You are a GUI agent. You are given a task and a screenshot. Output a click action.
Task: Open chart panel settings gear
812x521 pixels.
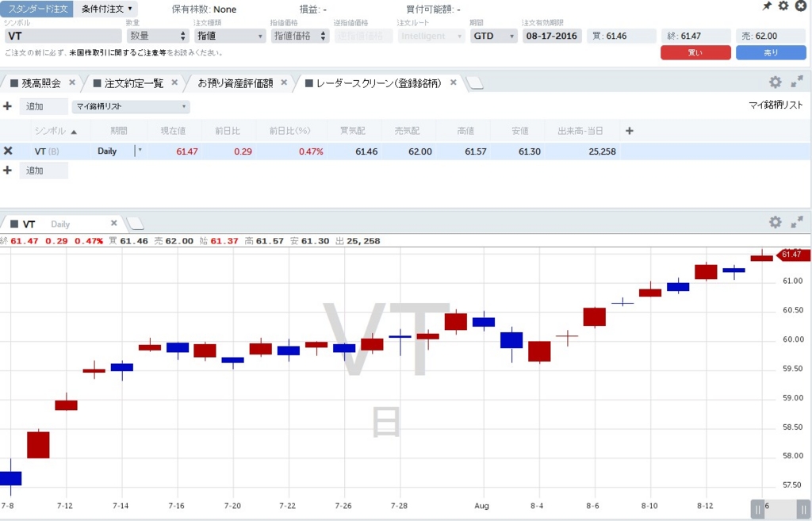(776, 222)
